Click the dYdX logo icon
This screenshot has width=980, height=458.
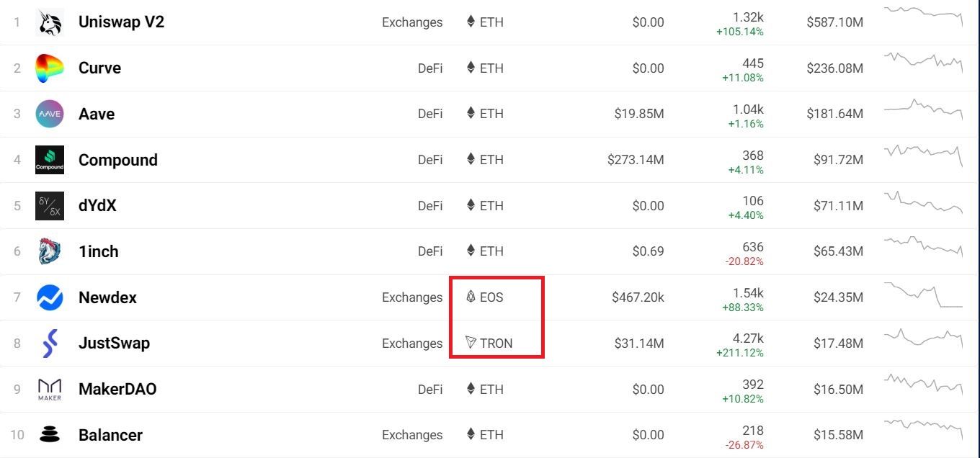pos(50,206)
